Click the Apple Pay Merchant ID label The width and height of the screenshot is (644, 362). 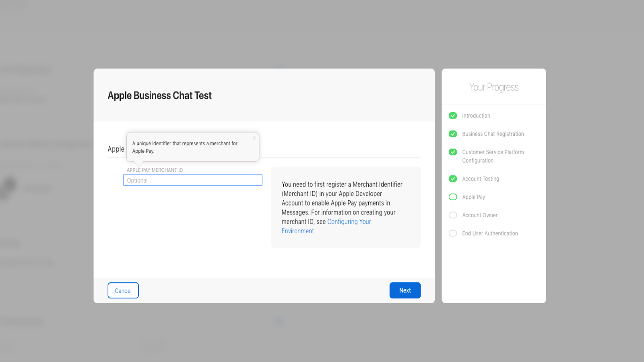(155, 170)
